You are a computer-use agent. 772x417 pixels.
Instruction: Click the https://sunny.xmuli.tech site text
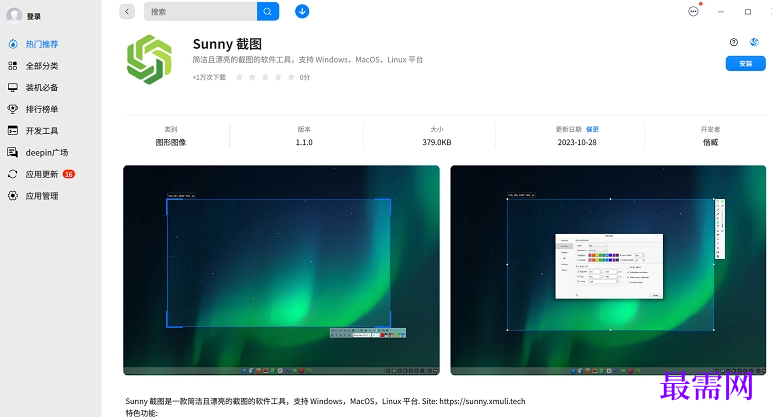[482, 401]
